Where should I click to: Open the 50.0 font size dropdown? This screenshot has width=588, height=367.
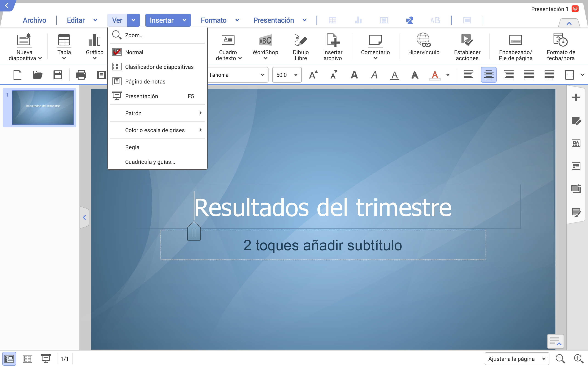295,75
